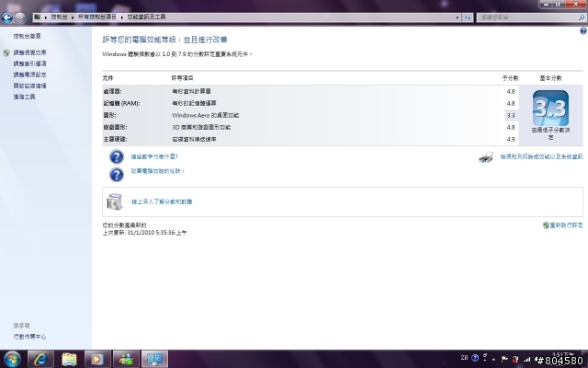Click the book icon in online info box
The width and height of the screenshot is (588, 368).
(115, 201)
